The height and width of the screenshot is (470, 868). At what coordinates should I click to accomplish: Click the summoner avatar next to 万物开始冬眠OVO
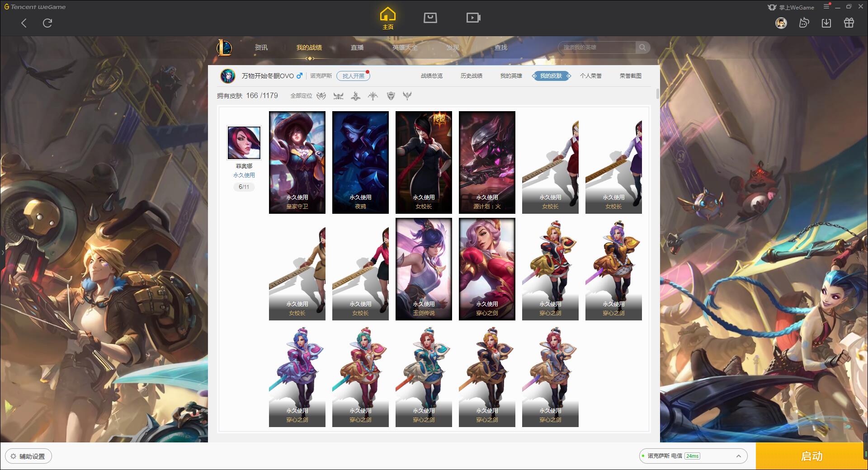(228, 76)
